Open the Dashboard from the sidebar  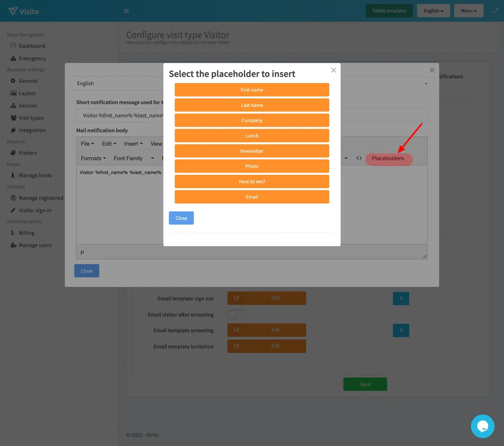32,46
